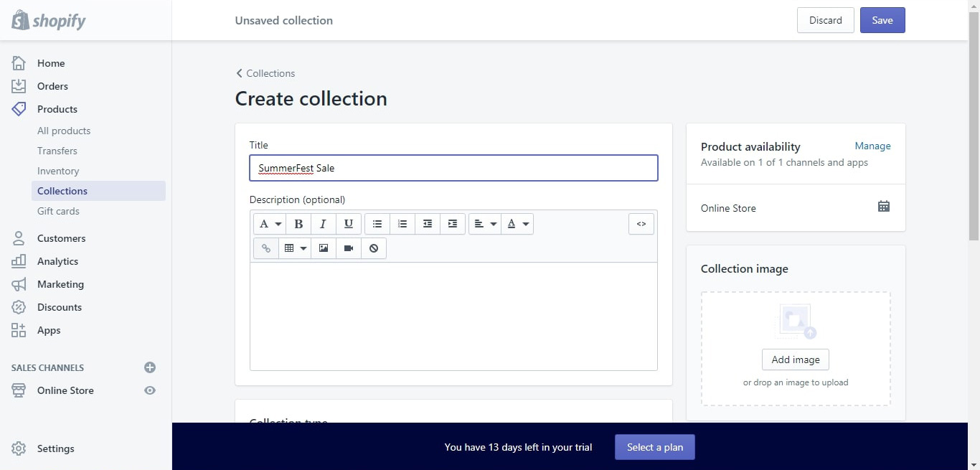Insert a numbered list in description
The image size is (980, 470).
pos(402,224)
